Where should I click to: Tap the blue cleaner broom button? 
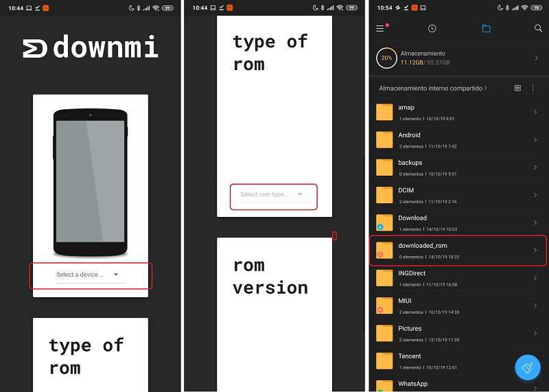pos(528,367)
